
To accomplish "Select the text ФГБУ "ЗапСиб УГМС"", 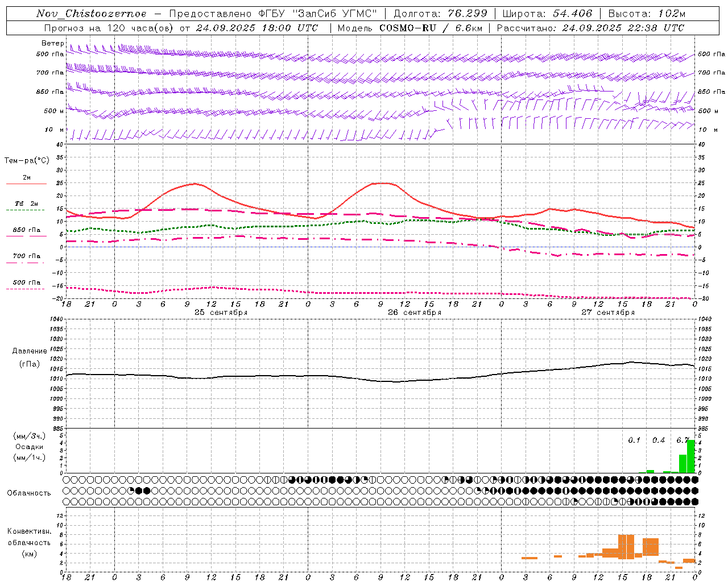I will tap(319, 14).
